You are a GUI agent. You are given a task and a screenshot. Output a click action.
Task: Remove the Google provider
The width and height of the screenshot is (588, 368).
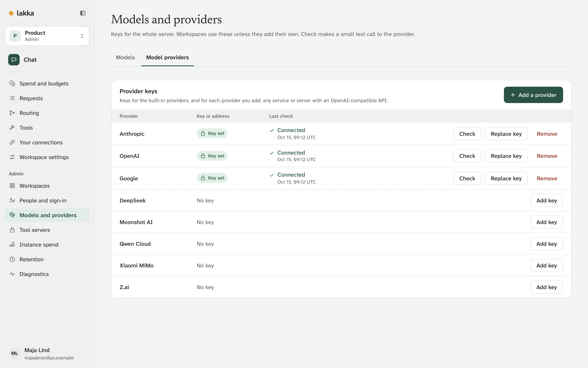point(547,178)
